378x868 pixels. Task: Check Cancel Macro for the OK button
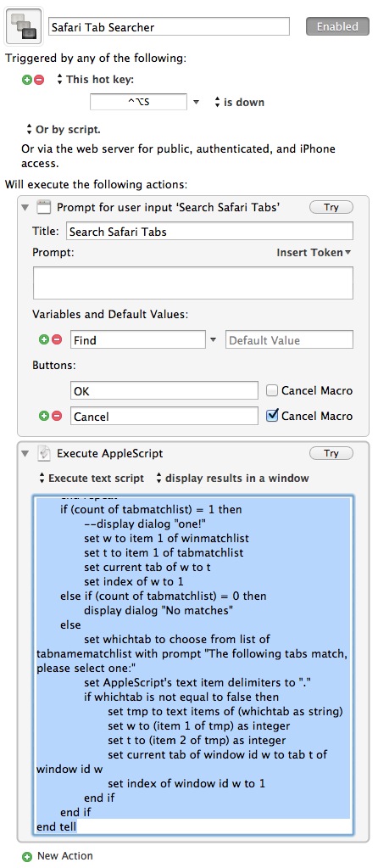[x=271, y=391]
